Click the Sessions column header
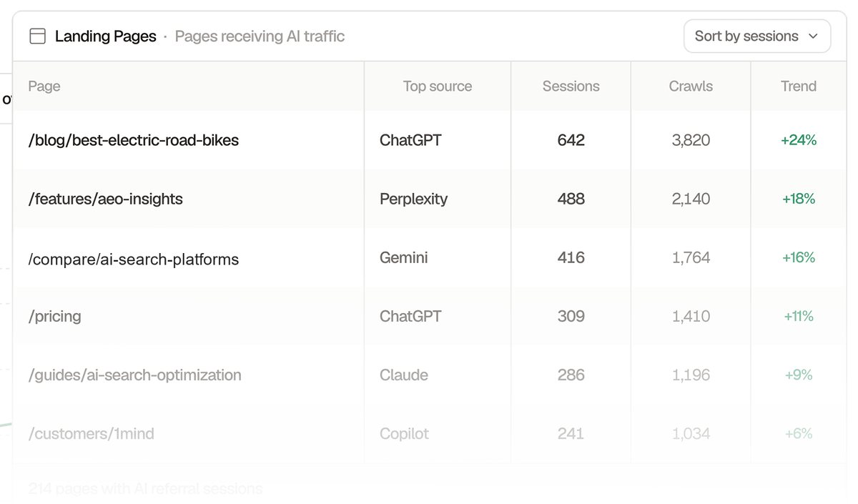Image resolution: width=858 pixels, height=504 pixels. pos(571,86)
